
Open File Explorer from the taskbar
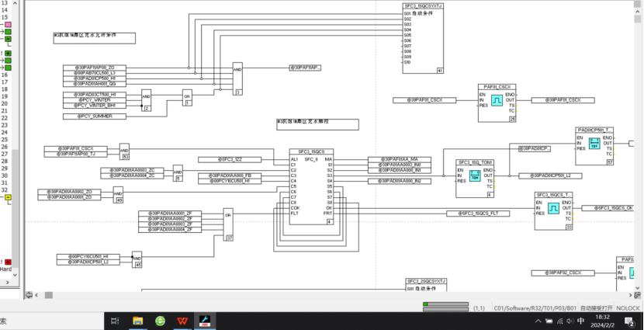pos(137,321)
